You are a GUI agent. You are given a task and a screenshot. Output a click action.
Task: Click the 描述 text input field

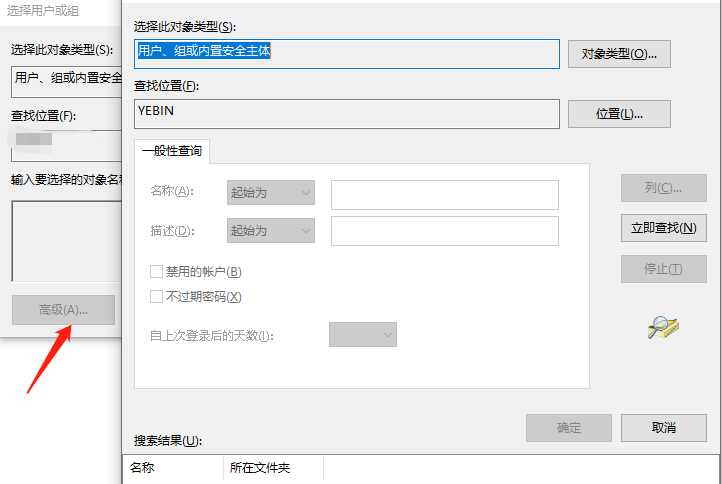click(444, 231)
